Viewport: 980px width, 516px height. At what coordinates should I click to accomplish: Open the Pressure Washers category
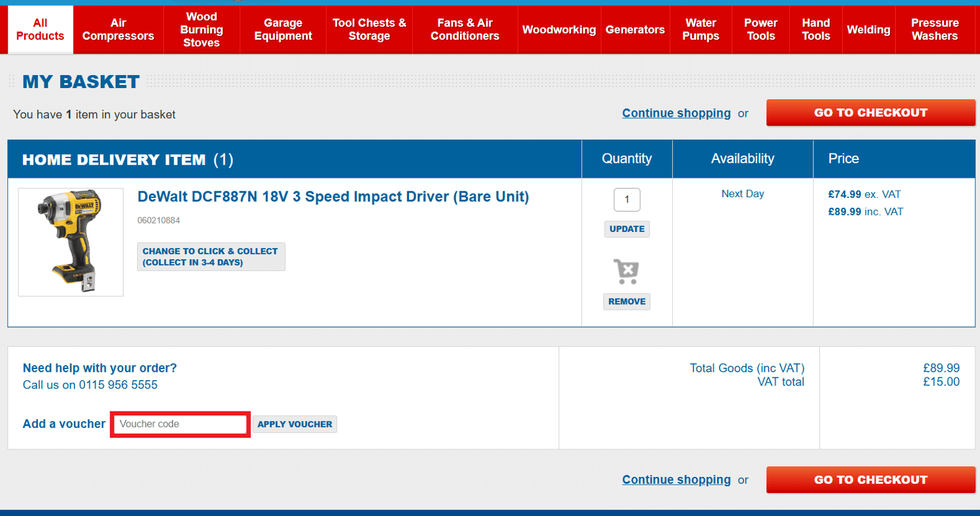[x=935, y=29]
